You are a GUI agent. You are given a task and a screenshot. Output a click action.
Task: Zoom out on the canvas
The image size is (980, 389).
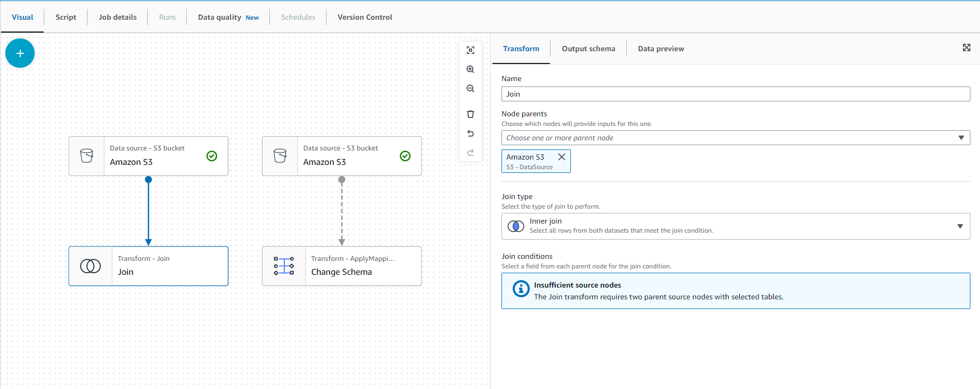[471, 89]
